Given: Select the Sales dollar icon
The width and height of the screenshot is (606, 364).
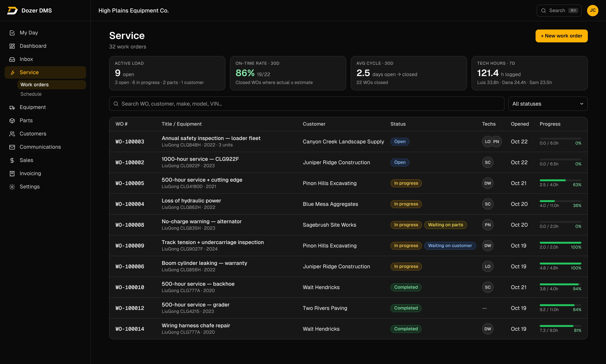Looking at the screenshot, I should [12, 160].
